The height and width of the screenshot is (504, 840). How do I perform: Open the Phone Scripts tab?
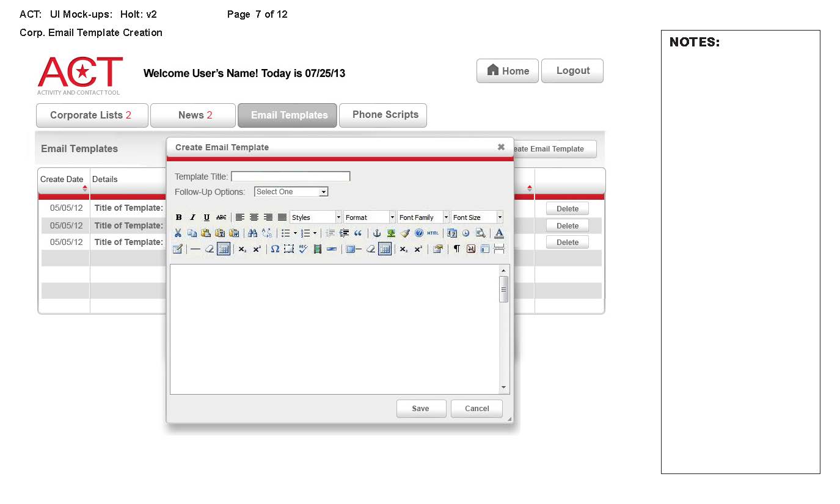click(383, 115)
